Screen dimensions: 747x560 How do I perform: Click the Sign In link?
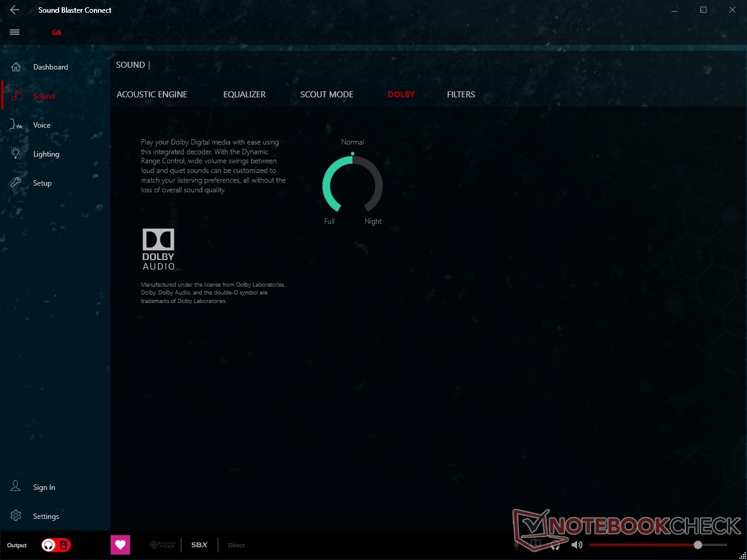[x=44, y=487]
